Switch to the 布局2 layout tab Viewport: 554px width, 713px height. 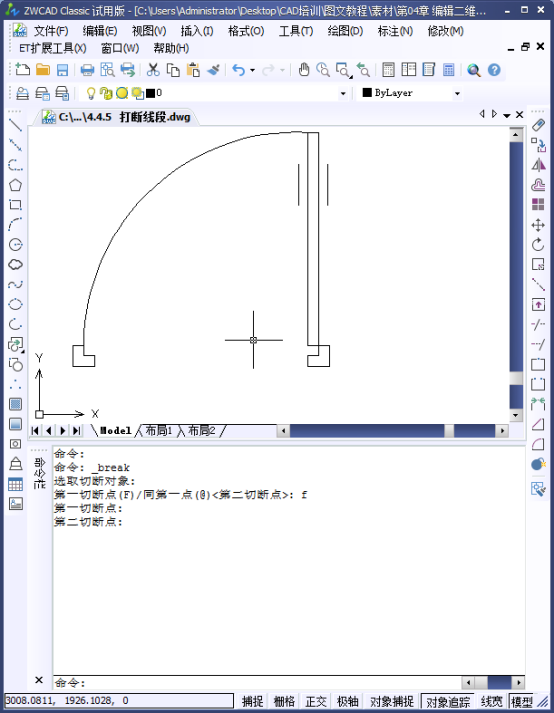201,431
